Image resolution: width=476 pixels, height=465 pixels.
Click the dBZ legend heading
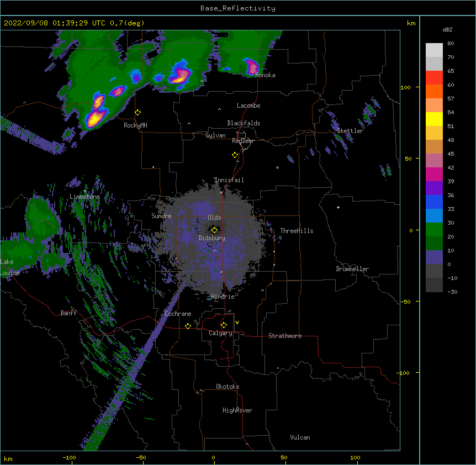(x=447, y=29)
